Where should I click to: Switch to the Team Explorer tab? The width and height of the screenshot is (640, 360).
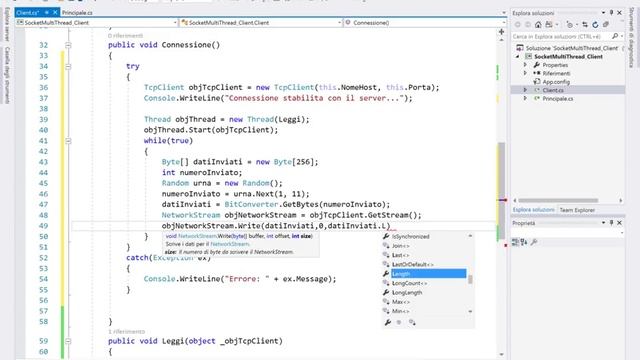577,210
